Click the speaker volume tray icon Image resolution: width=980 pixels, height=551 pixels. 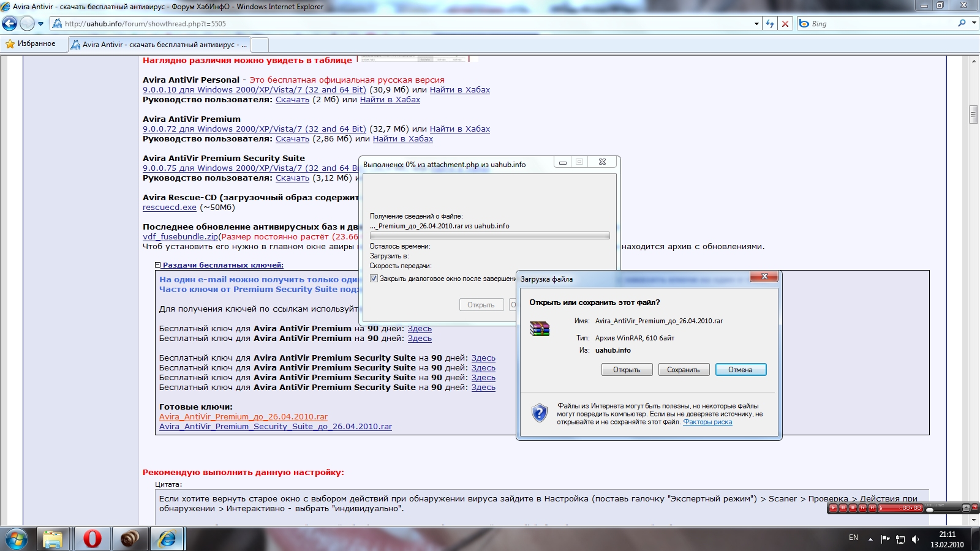tap(915, 539)
